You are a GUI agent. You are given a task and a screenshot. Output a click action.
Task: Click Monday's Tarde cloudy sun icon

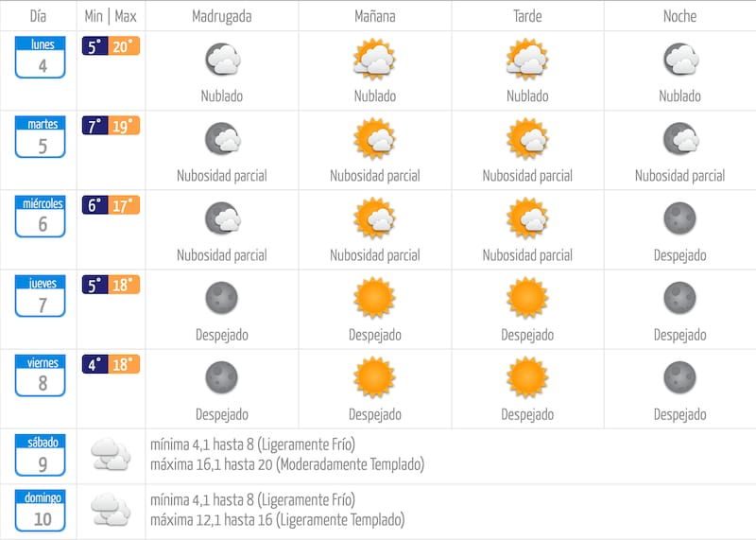(527, 60)
